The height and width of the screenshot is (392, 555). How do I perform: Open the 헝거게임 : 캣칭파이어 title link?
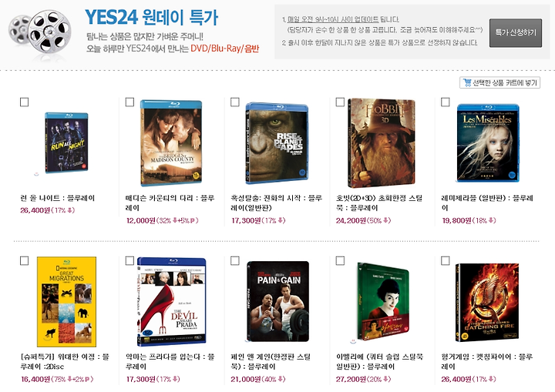[x=487, y=361]
